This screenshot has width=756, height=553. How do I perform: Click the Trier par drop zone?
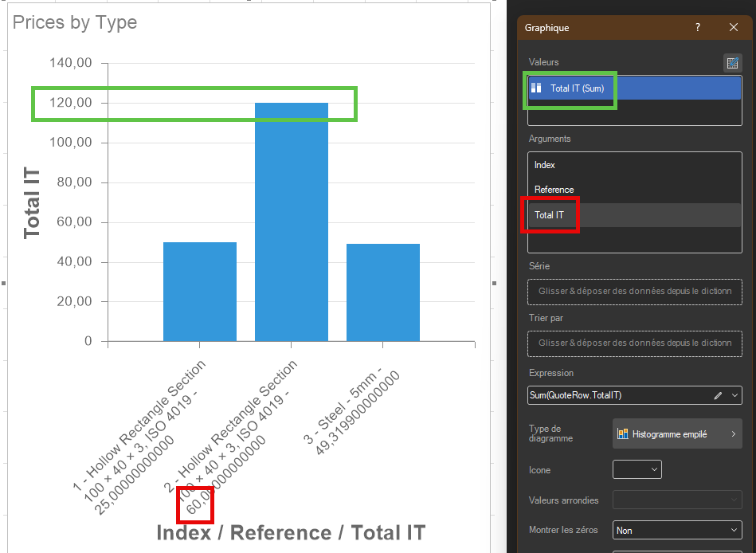click(x=635, y=343)
